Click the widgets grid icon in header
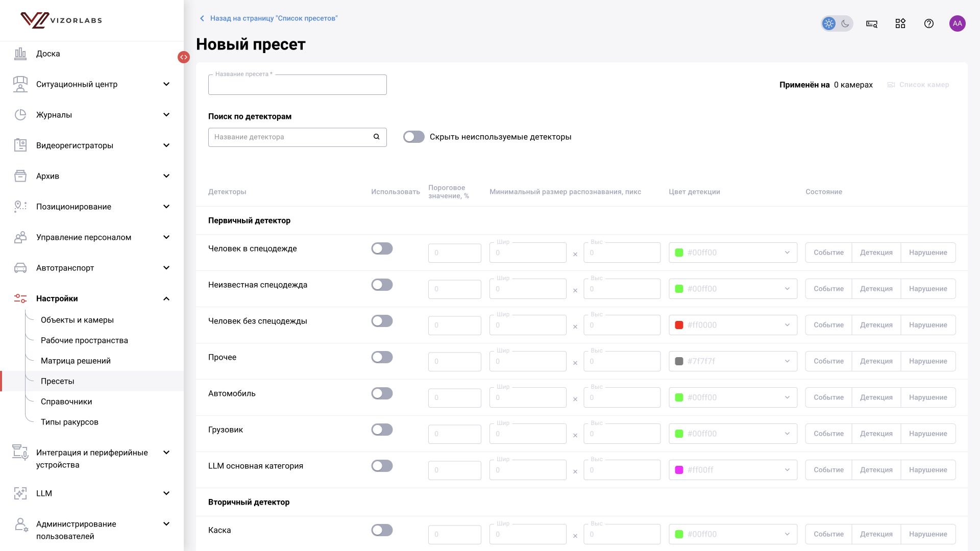The width and height of the screenshot is (980, 551). [x=900, y=23]
